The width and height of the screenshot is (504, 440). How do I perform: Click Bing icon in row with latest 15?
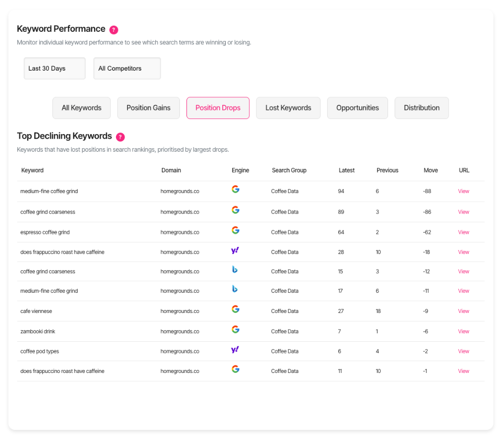coord(235,269)
